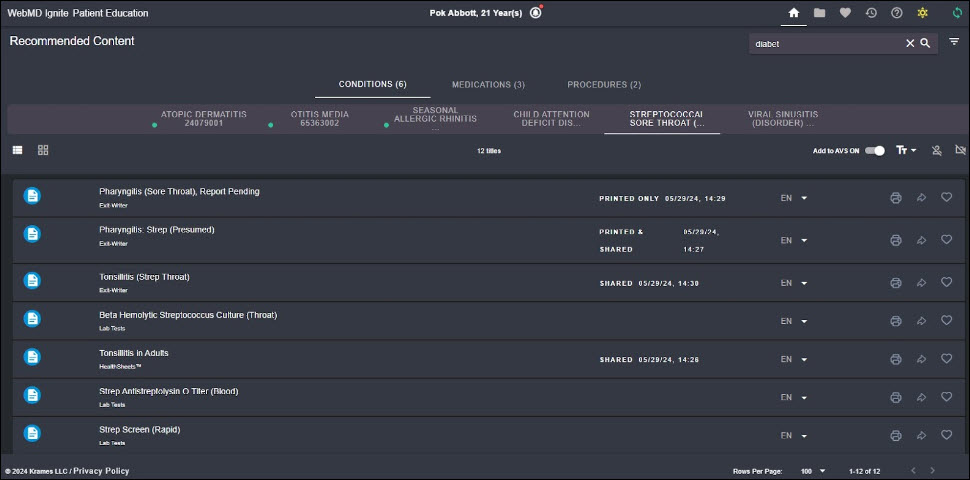Screen dimensions: 970x480
Task: Switch to grid view layout
Action: [x=43, y=150]
